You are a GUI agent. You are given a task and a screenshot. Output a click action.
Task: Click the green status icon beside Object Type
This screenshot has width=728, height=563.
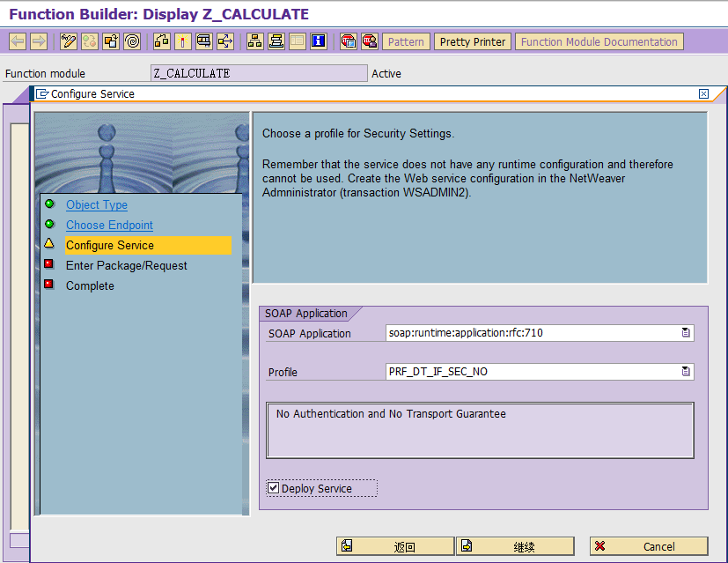pos(50,204)
